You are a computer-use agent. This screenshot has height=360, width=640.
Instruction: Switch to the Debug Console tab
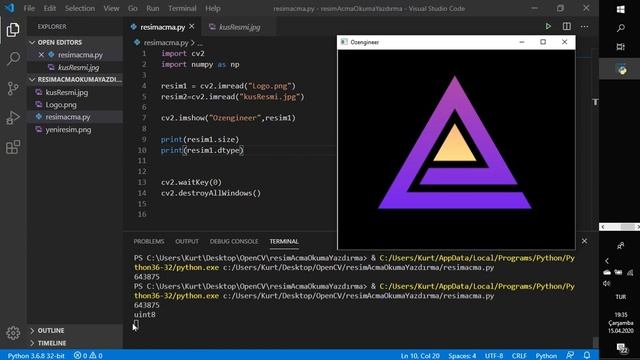tap(234, 241)
